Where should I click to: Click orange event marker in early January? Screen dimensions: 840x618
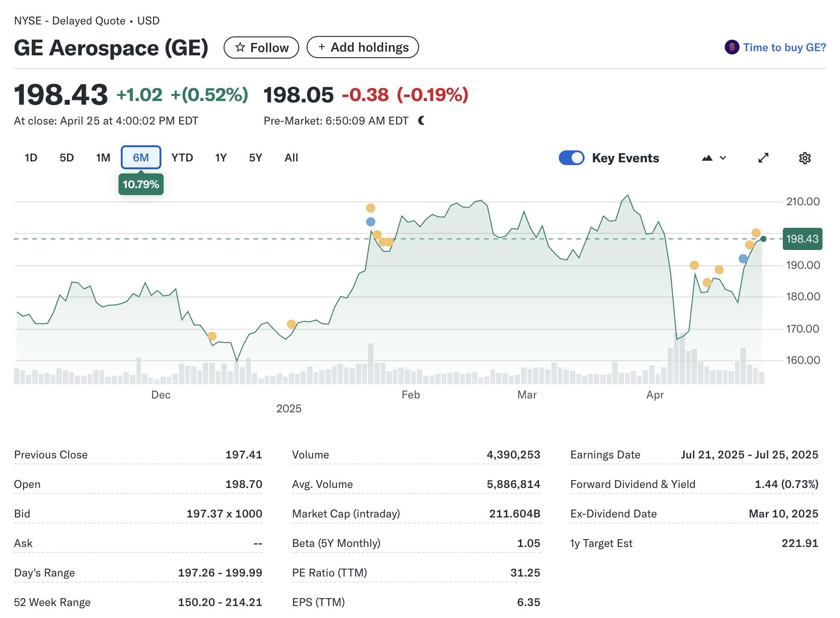[291, 324]
